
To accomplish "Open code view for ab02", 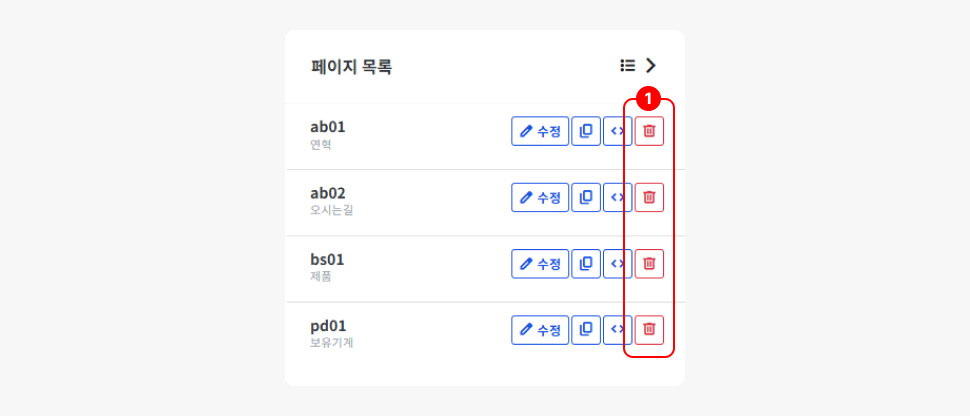I will [616, 197].
